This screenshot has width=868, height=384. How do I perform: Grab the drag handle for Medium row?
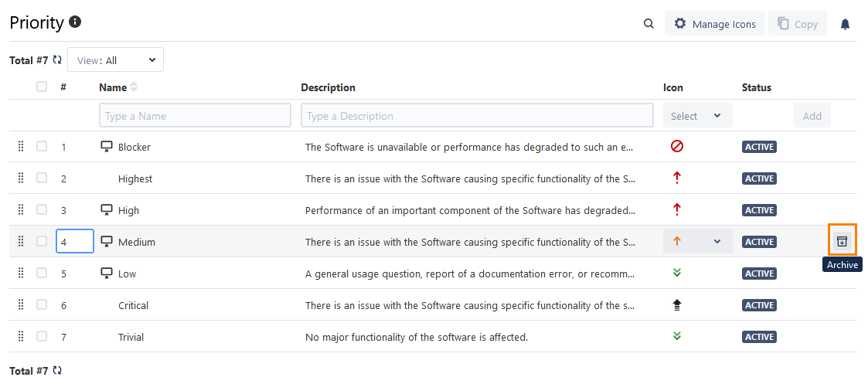tap(21, 241)
